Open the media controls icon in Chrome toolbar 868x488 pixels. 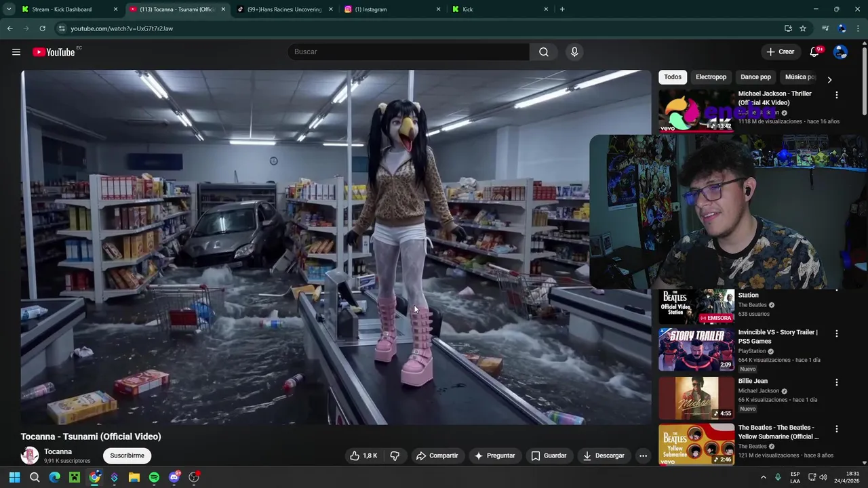coord(825,28)
